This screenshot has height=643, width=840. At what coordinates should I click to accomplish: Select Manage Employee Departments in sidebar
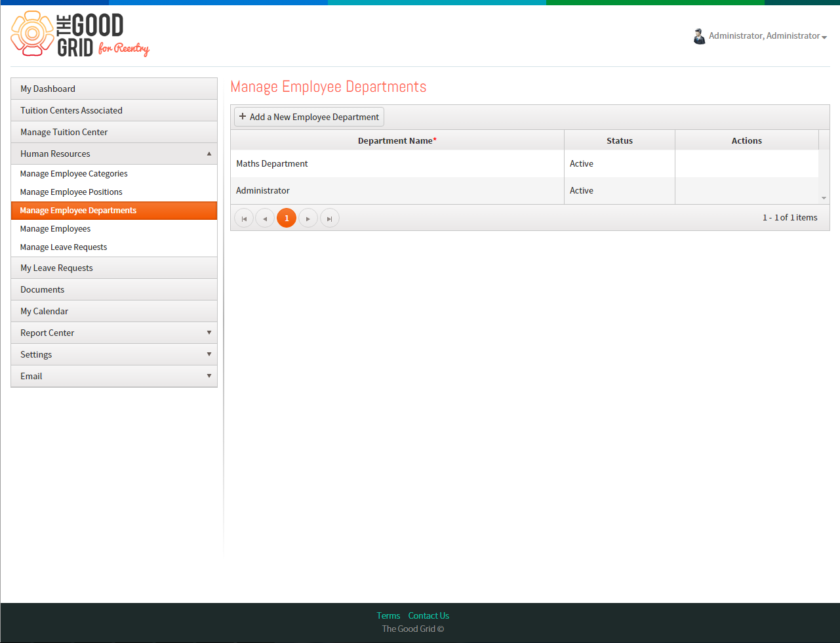(114, 211)
